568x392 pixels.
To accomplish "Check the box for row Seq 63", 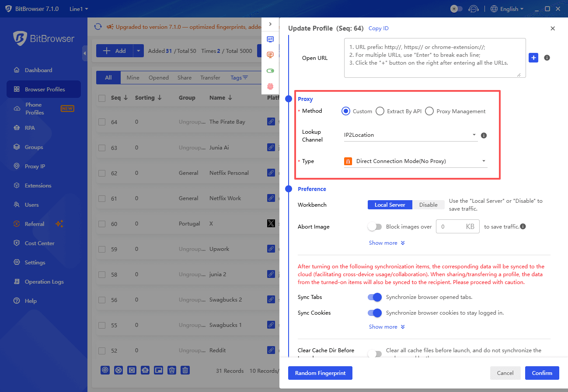I will click(x=102, y=148).
